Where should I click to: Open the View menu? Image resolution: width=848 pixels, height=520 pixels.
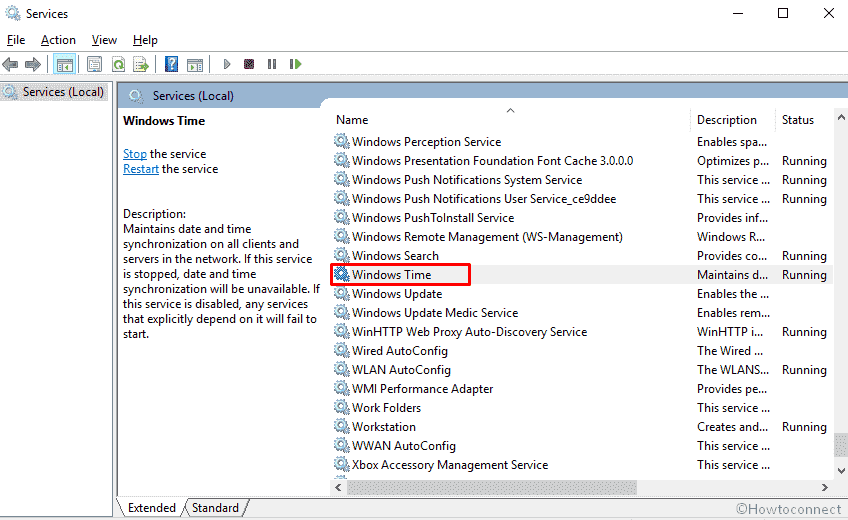(x=104, y=40)
